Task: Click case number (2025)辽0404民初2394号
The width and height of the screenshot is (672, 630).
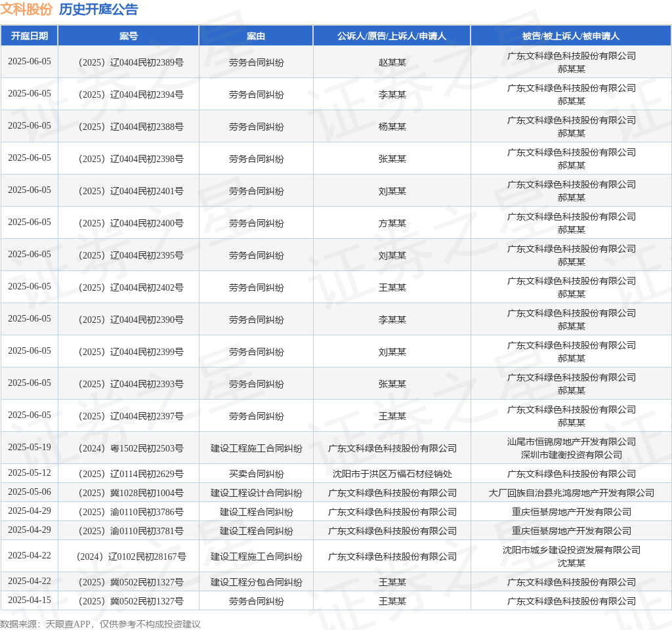Action: click(x=131, y=94)
